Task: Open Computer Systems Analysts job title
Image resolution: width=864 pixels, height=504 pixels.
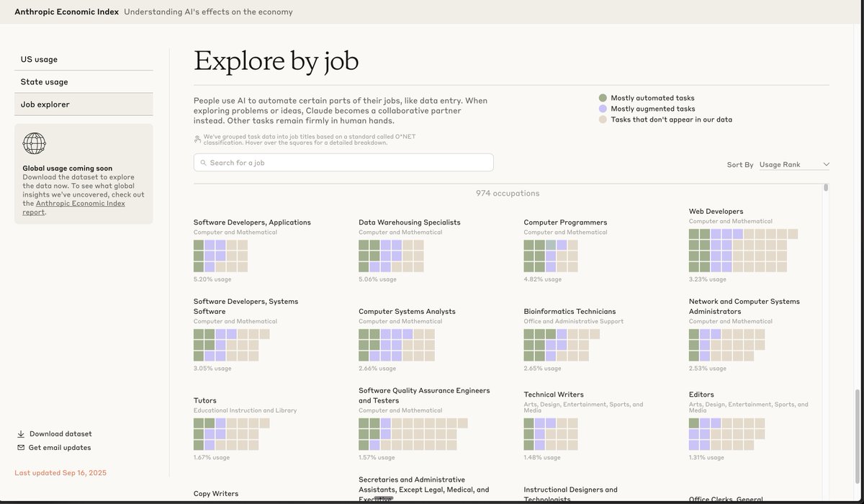Action: tap(407, 312)
